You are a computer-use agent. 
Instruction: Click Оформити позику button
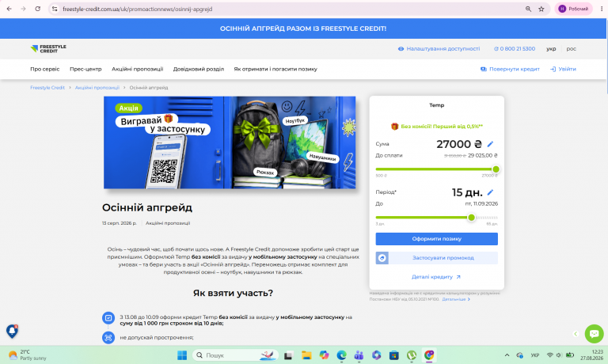tap(437, 239)
